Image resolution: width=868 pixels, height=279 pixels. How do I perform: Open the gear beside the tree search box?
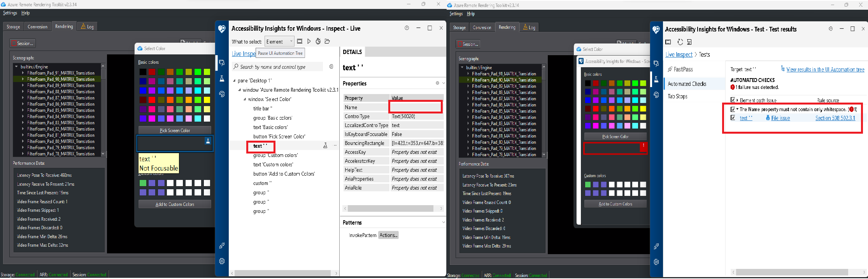coord(331,67)
